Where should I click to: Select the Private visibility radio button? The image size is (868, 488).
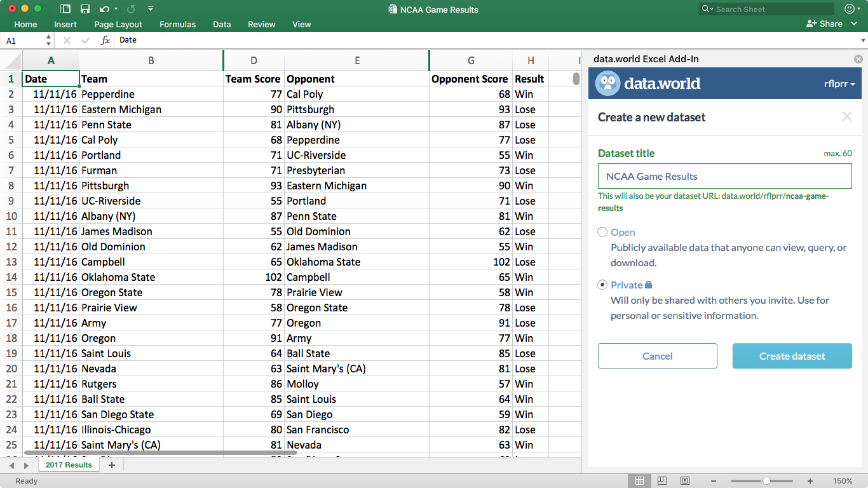pos(602,285)
